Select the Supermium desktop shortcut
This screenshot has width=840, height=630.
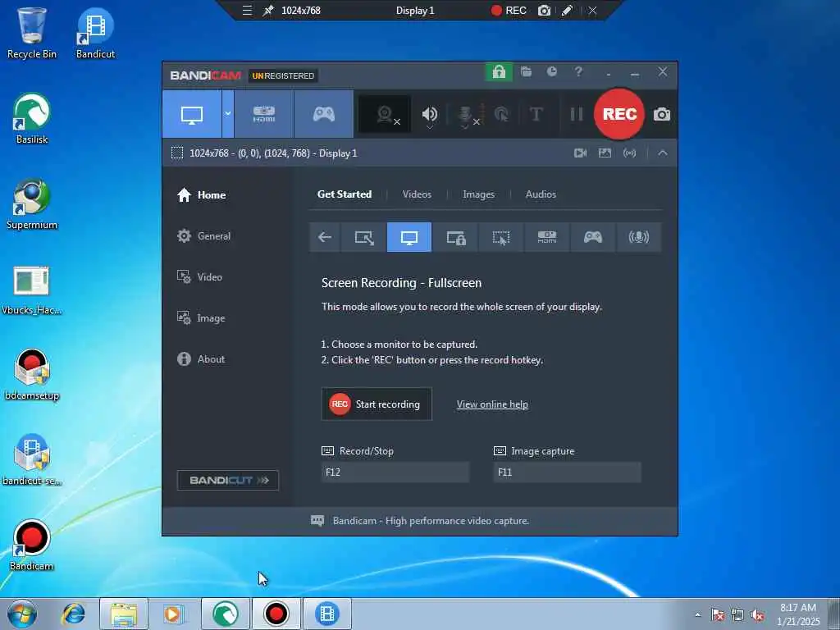[x=32, y=204]
